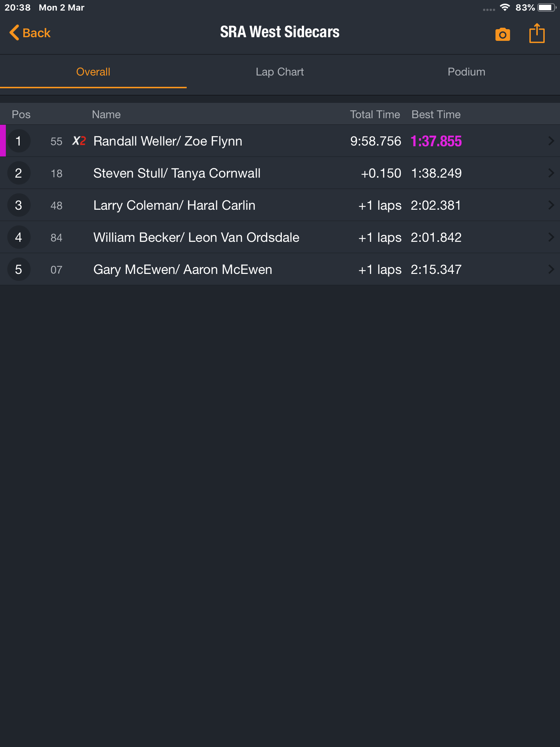Viewport: 560px width, 747px height.
Task: Tap the Best Time column header
Action: 436,115
